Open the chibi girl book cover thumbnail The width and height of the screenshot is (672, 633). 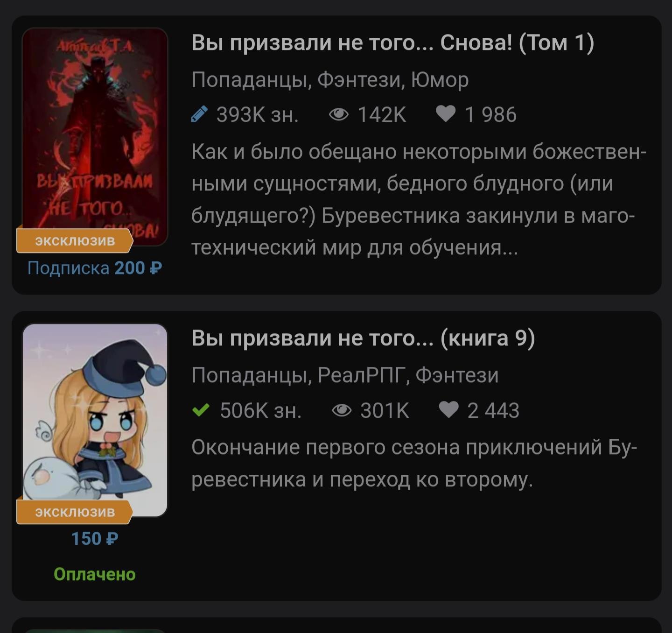[x=95, y=420]
